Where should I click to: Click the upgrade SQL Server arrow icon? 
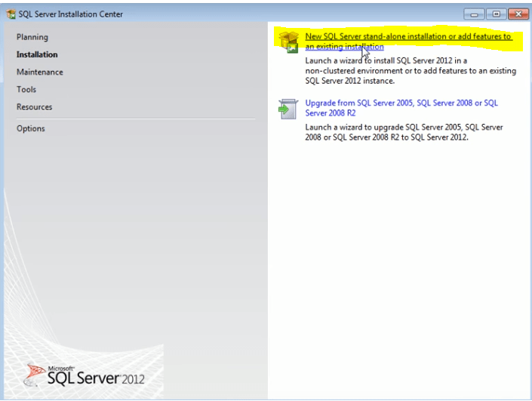(288, 109)
